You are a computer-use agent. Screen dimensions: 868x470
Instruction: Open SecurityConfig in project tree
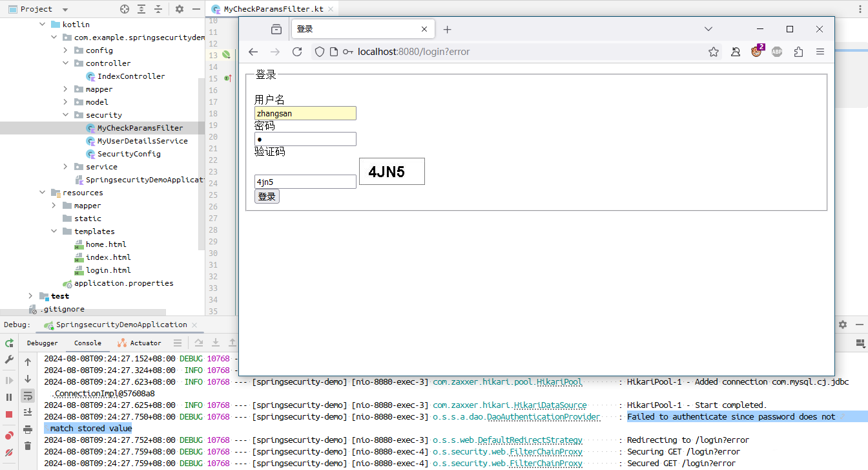(129, 154)
